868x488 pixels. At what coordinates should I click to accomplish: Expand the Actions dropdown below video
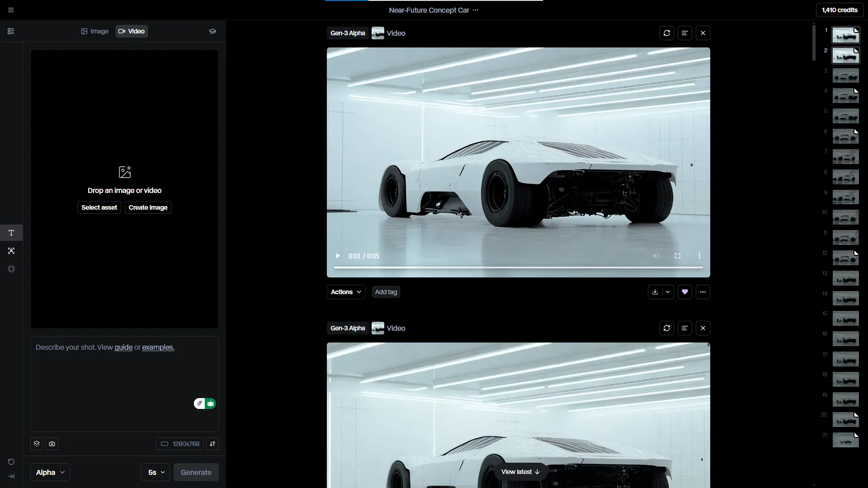[346, 292]
